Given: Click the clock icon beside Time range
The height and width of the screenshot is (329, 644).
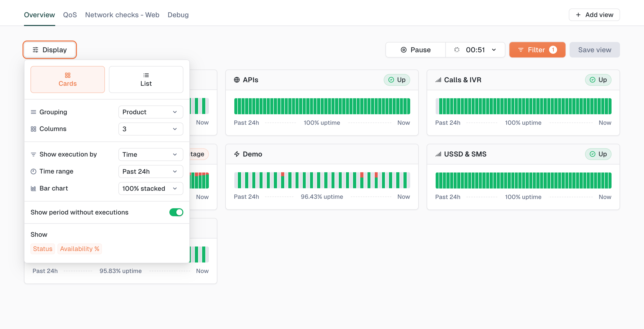Looking at the screenshot, I should click(33, 171).
